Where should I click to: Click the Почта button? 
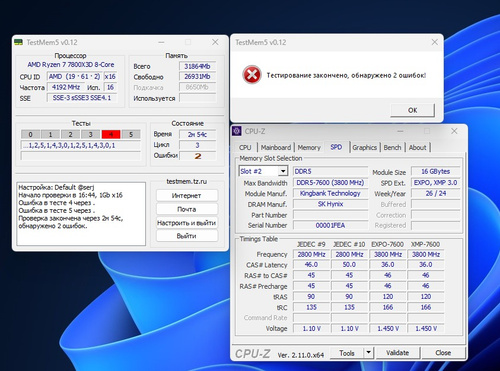pos(186,209)
